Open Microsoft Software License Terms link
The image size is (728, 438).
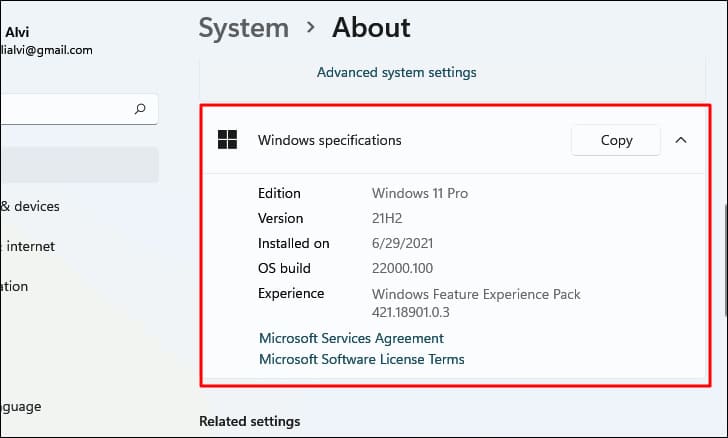coord(361,359)
